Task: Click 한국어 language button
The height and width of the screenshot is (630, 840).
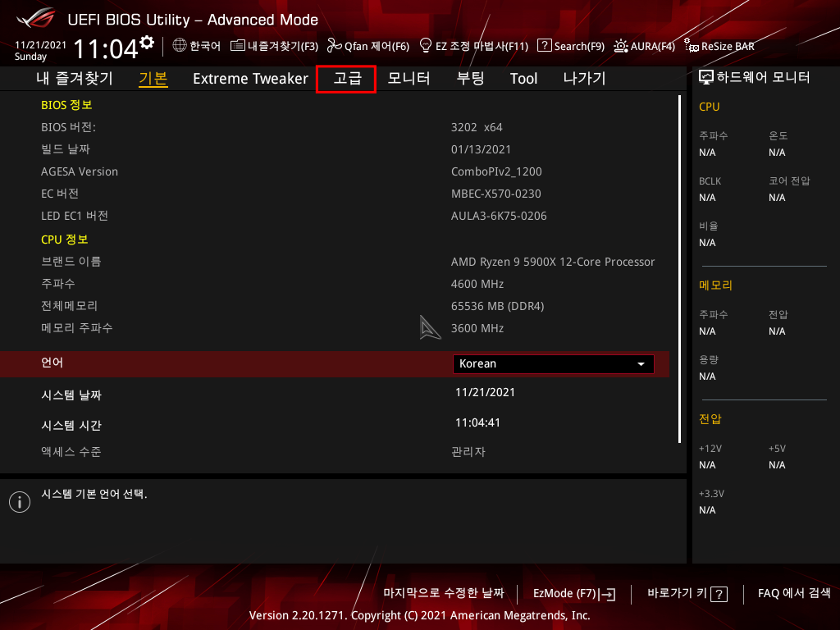Action: pyautogui.click(x=197, y=46)
